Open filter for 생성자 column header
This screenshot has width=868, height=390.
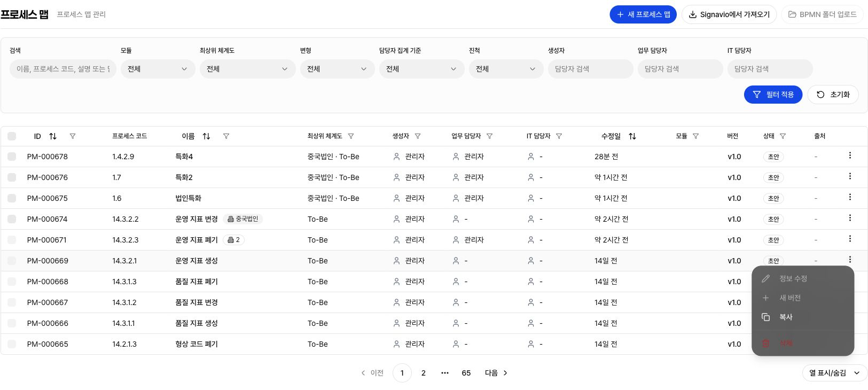point(418,136)
